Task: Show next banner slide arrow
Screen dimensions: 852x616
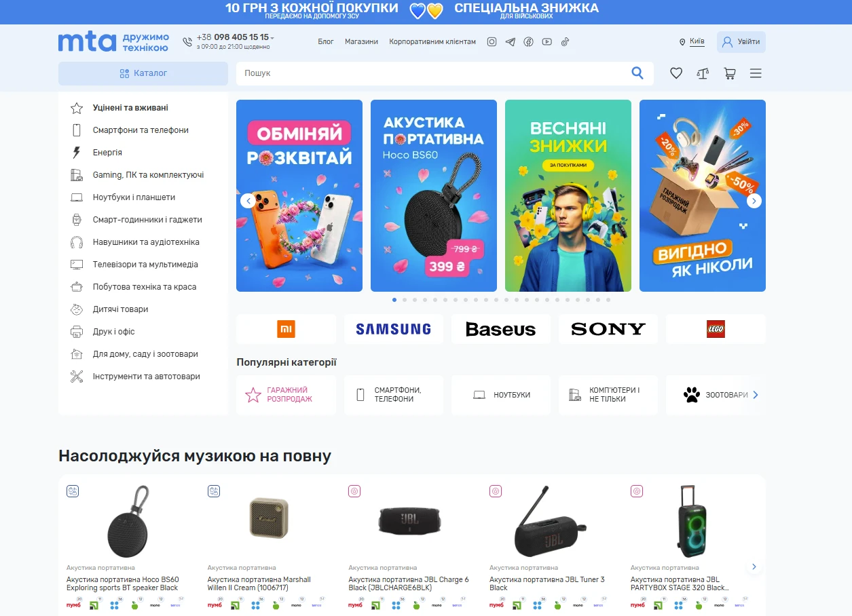Action: (754, 201)
